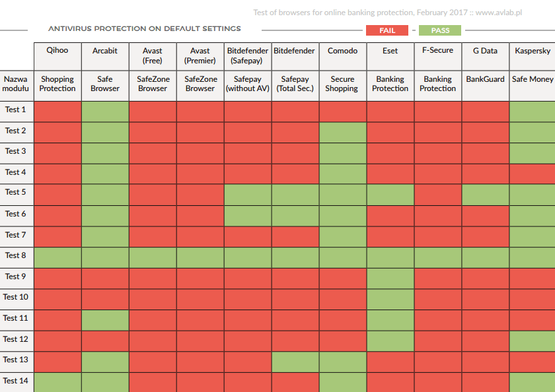Select the Arcabit column header
This screenshot has height=392, width=555.
(105, 51)
